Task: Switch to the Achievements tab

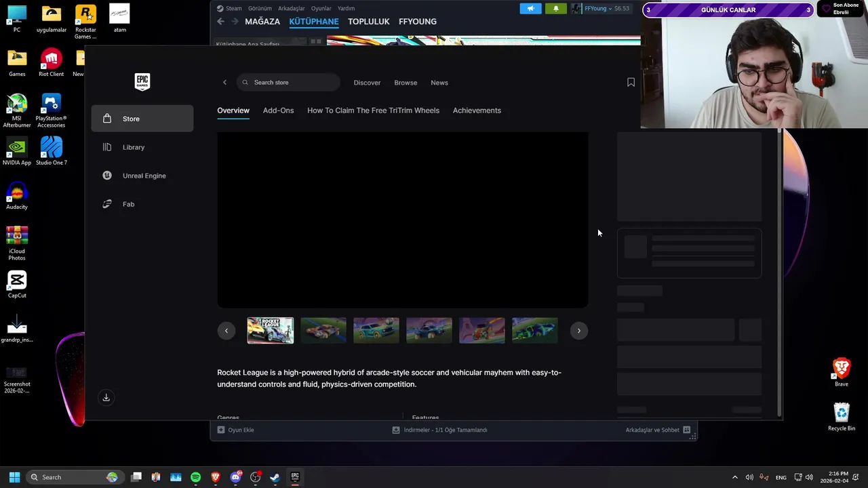Action: point(477,110)
